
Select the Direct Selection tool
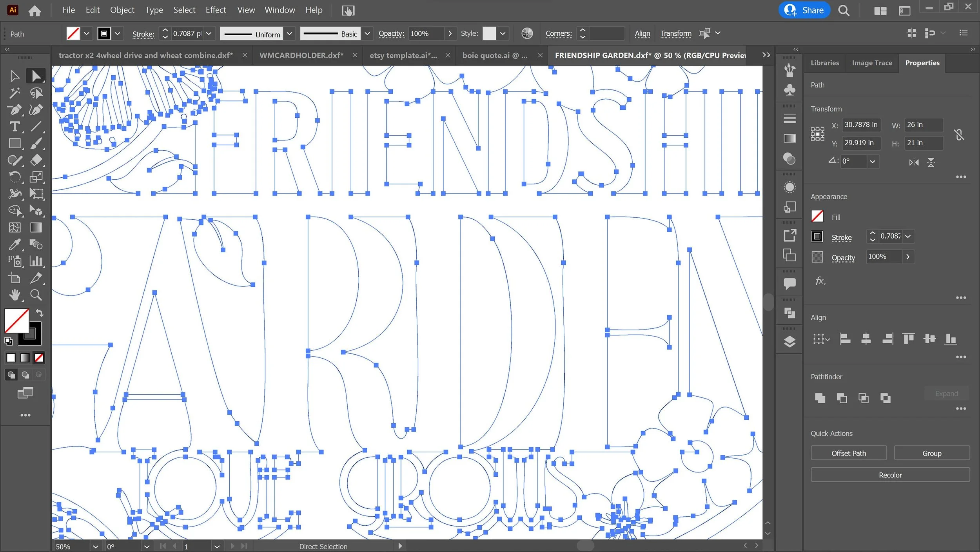coord(36,76)
